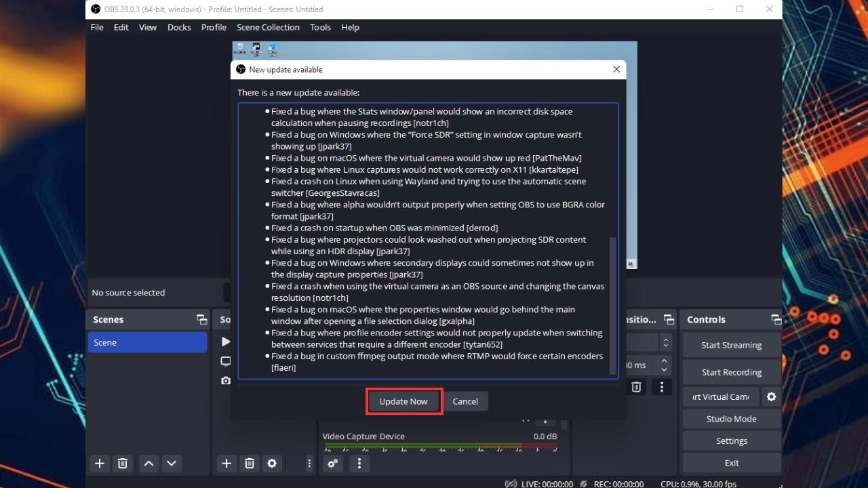Open audio settings gear for Video Capture Device
Viewport: 868px width, 488px height.
332,464
